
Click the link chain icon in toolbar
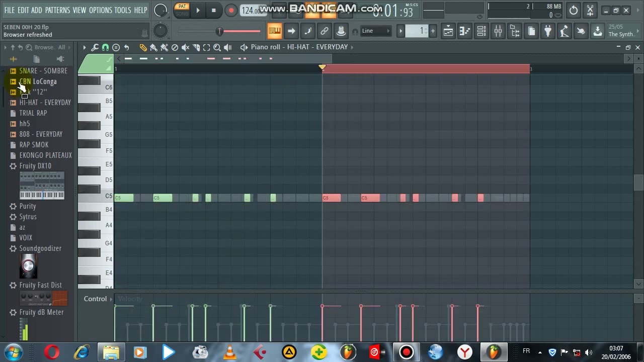(x=324, y=31)
